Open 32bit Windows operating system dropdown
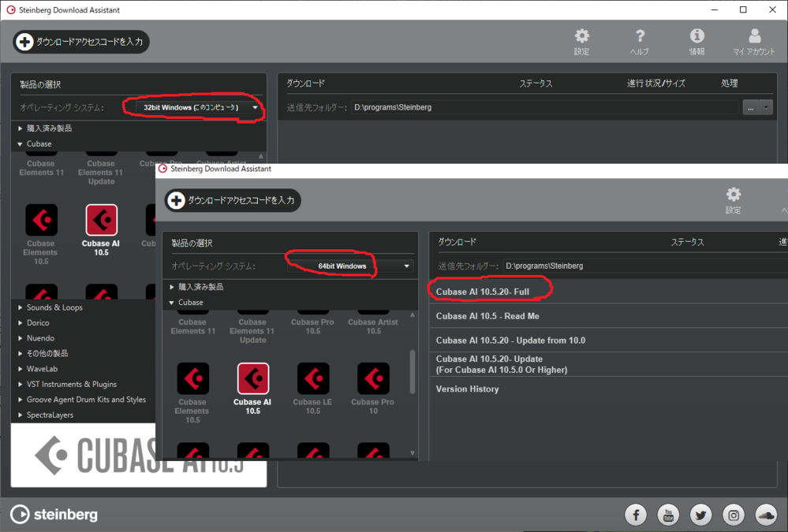This screenshot has height=532, width=788. tap(192, 107)
